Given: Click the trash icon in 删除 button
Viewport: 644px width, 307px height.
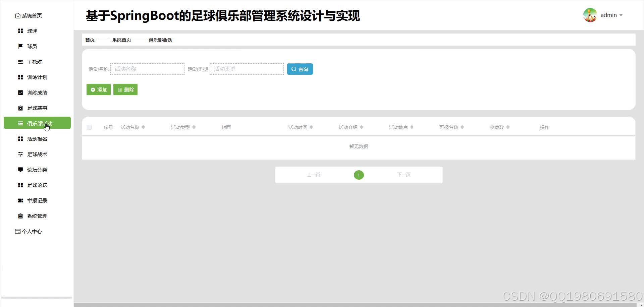Looking at the screenshot, I should [x=120, y=90].
